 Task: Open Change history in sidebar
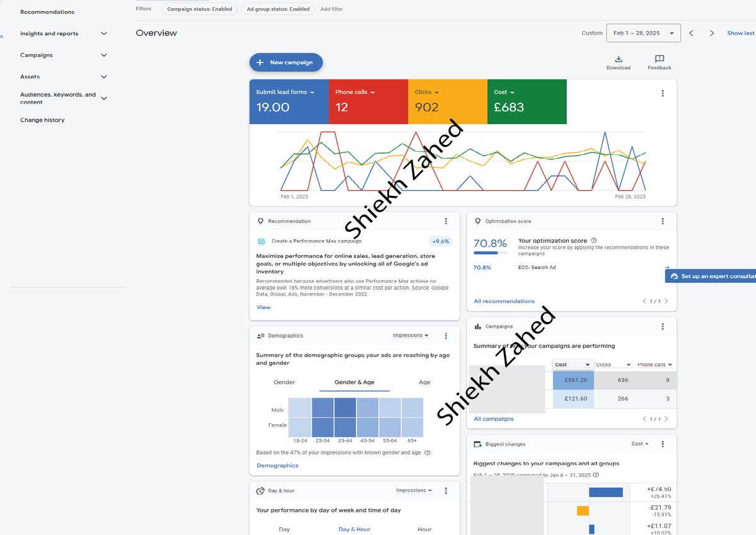42,120
